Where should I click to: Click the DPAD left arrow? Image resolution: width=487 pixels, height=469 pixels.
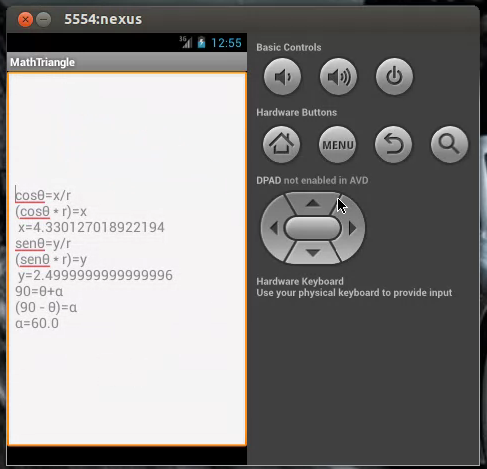(274, 228)
